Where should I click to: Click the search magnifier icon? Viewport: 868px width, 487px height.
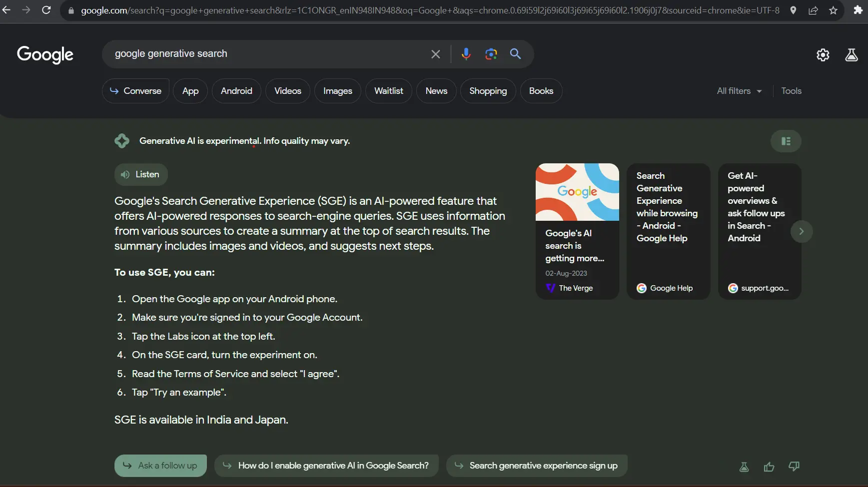[515, 54]
